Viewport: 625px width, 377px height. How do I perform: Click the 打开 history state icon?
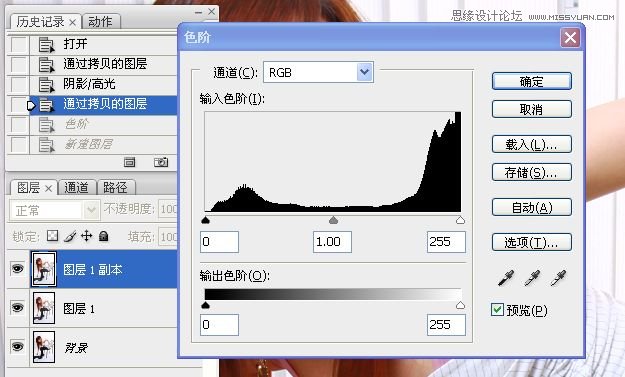[46, 45]
